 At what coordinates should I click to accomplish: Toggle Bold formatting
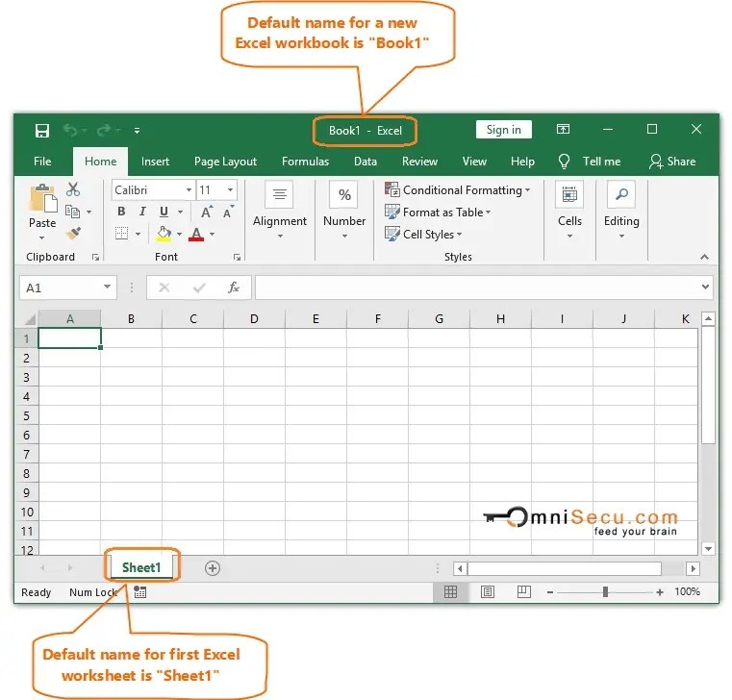(121, 212)
